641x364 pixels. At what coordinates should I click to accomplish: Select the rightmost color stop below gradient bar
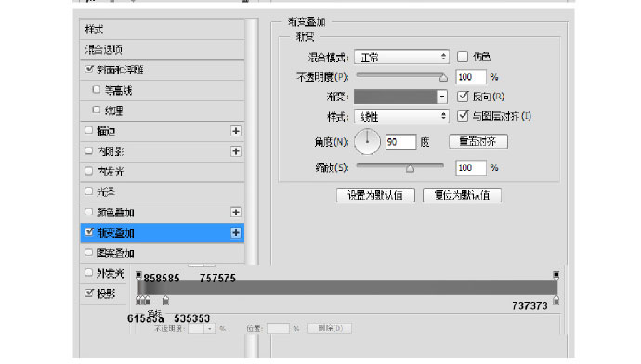point(556,300)
